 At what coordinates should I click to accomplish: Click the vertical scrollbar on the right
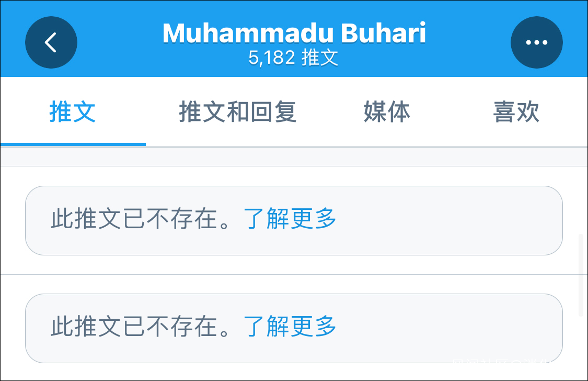(x=581, y=276)
